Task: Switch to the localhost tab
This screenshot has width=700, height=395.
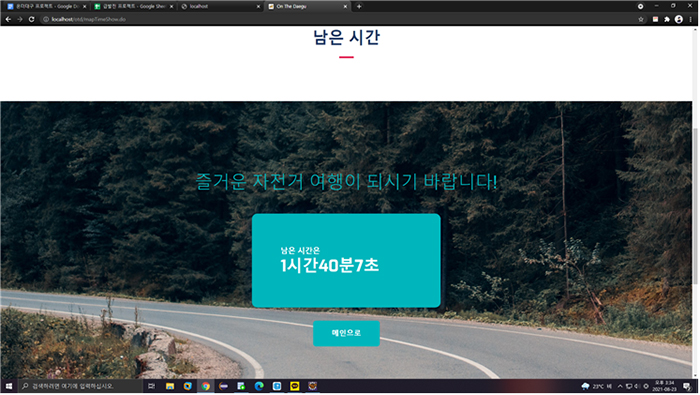Action: coord(221,6)
